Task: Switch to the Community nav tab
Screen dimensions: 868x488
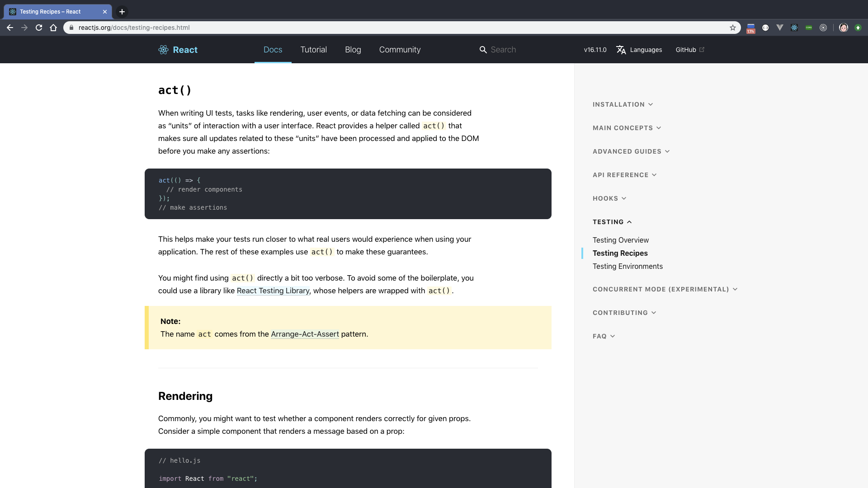Action: (x=400, y=50)
